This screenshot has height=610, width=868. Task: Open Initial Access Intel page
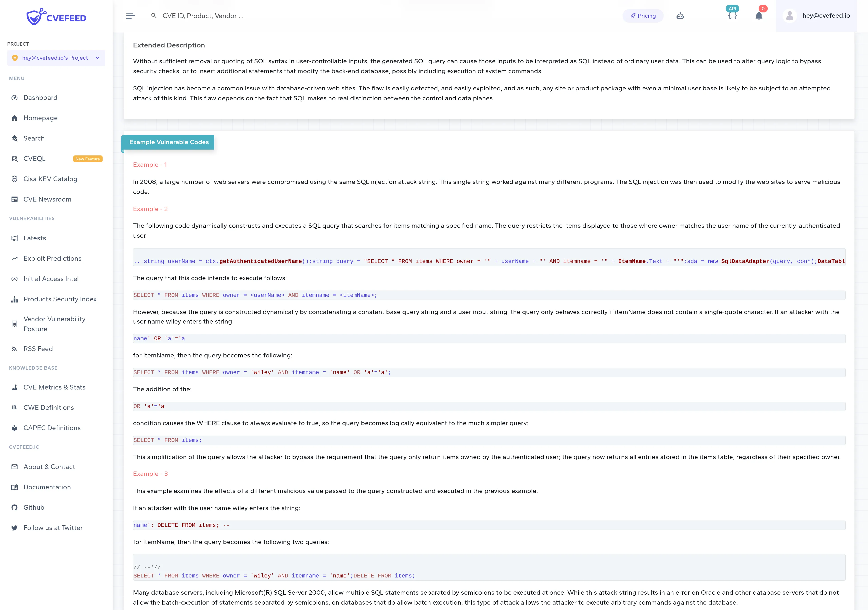point(51,279)
